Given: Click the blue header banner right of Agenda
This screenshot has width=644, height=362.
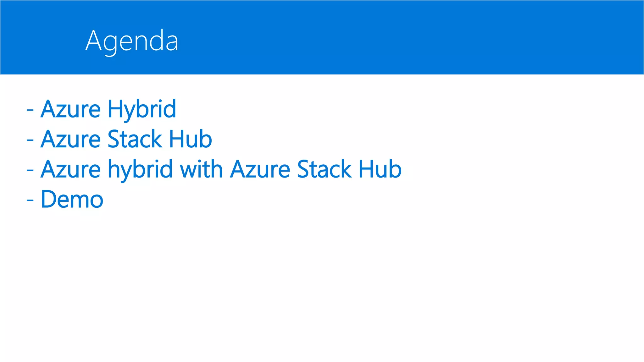Looking at the screenshot, I should click(x=409, y=38).
